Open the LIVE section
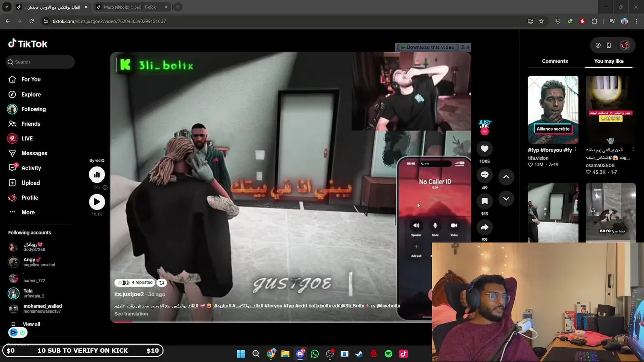The image size is (644, 362). 20,138
